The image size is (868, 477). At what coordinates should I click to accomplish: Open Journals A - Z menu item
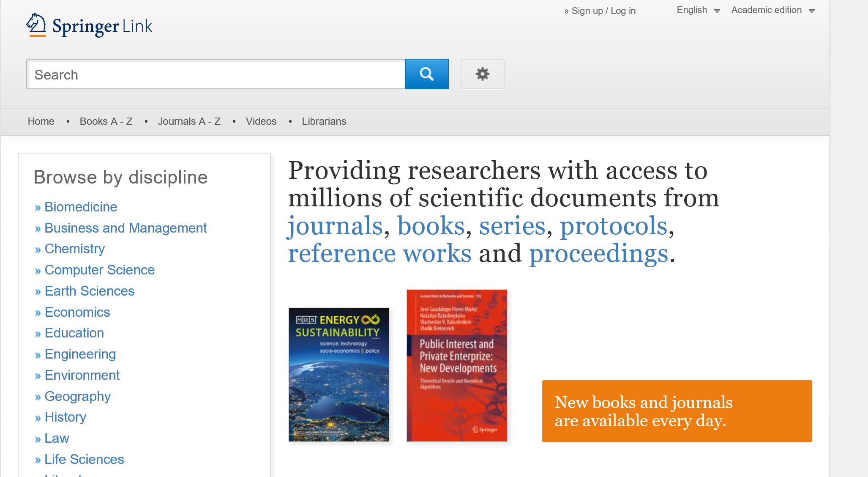[x=189, y=121]
